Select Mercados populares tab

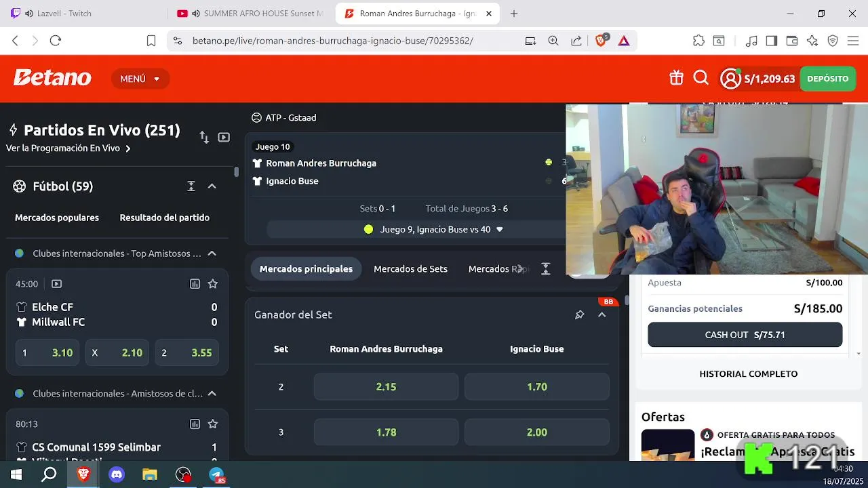coord(57,218)
